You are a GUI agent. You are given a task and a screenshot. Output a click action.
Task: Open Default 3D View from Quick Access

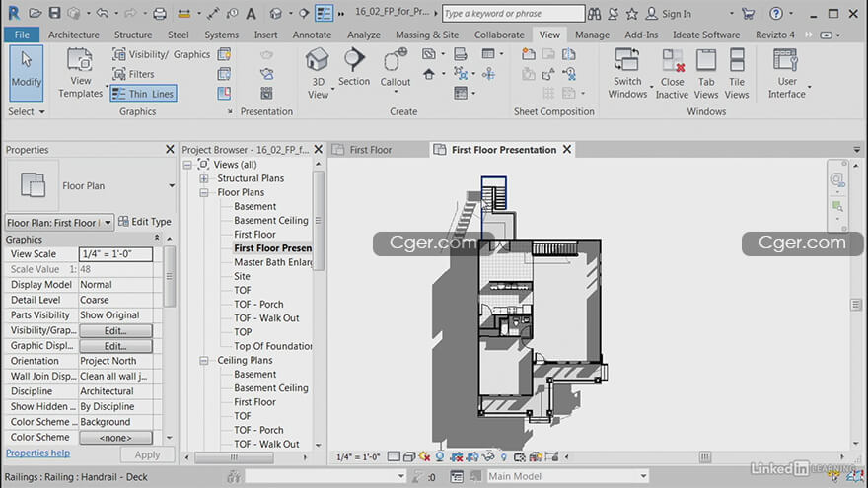[275, 13]
